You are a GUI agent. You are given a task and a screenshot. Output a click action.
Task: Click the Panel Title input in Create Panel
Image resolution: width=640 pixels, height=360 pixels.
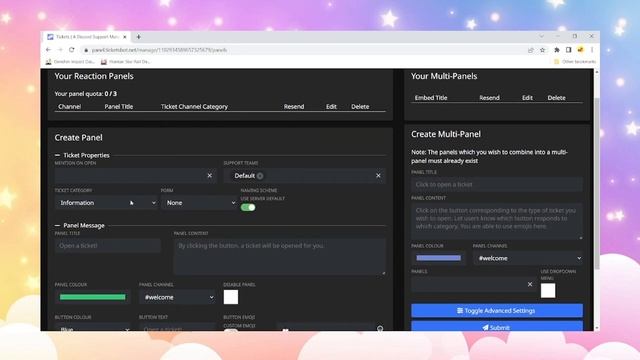(107, 246)
